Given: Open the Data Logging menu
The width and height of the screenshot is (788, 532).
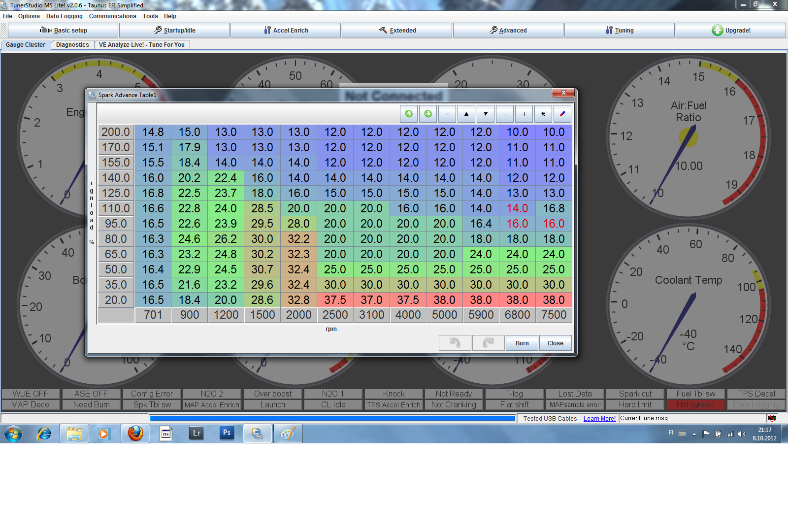Looking at the screenshot, I should [x=64, y=16].
